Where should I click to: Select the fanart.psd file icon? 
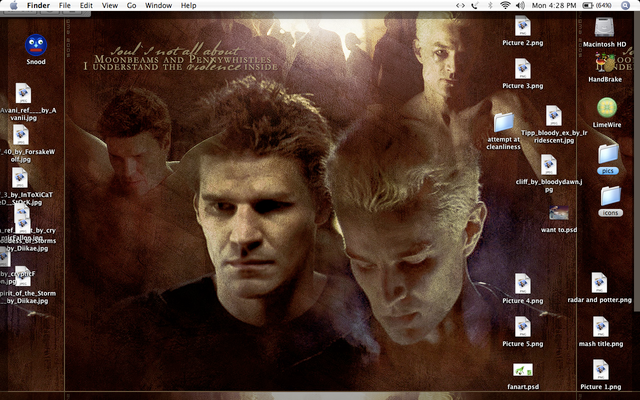pyautogui.click(x=523, y=370)
